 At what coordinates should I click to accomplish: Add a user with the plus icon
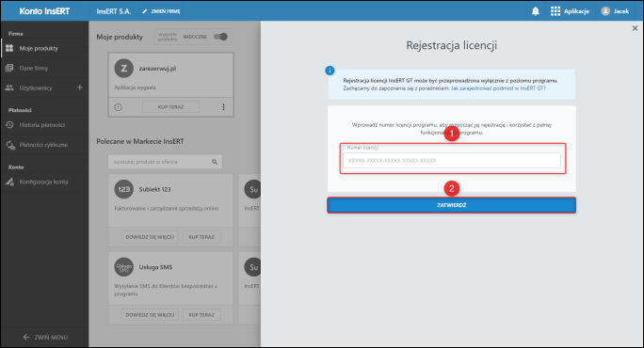click(x=80, y=87)
